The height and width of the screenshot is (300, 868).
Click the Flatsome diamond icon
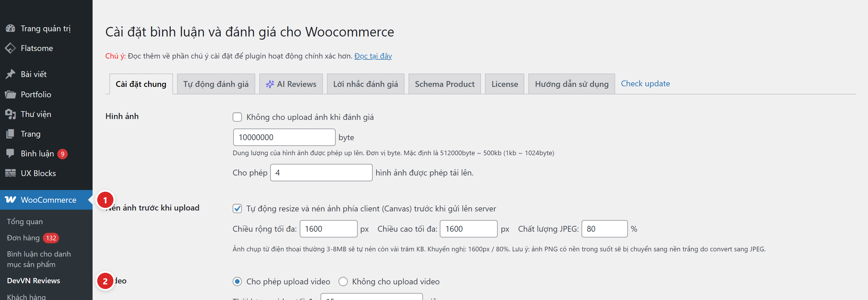(x=10, y=48)
